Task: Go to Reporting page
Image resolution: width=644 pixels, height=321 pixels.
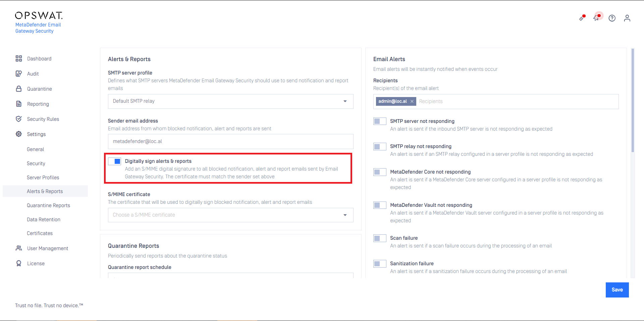Action: click(x=38, y=104)
